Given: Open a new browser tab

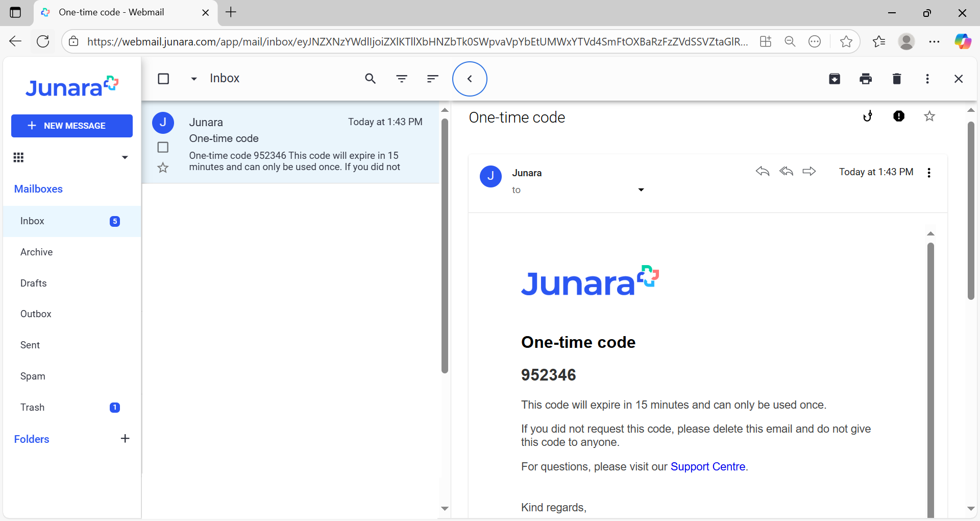Looking at the screenshot, I should tap(231, 12).
